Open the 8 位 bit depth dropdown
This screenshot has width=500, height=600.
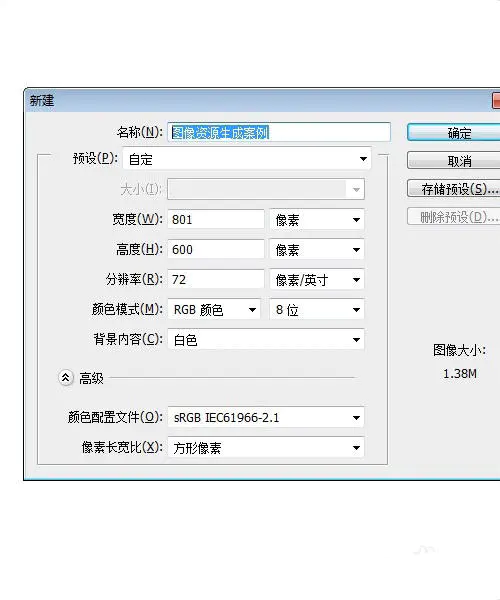click(x=317, y=309)
